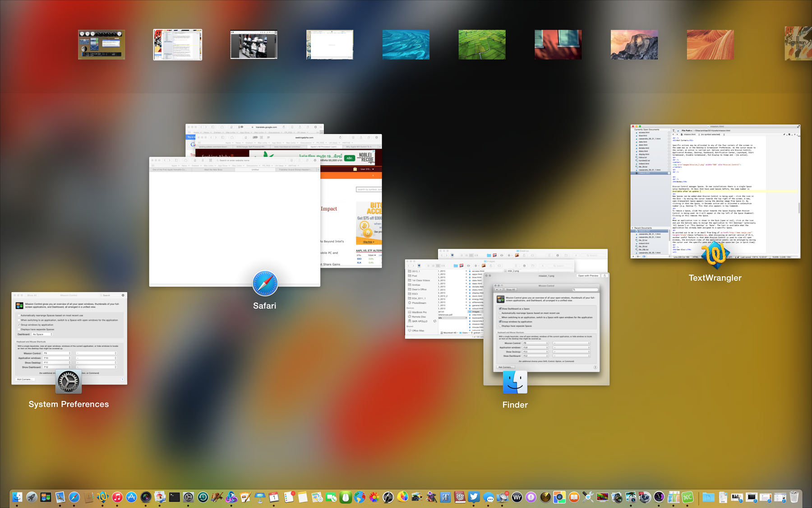Switch to the Dashboard space thumbnail
This screenshot has height=508, width=812.
coord(101,45)
